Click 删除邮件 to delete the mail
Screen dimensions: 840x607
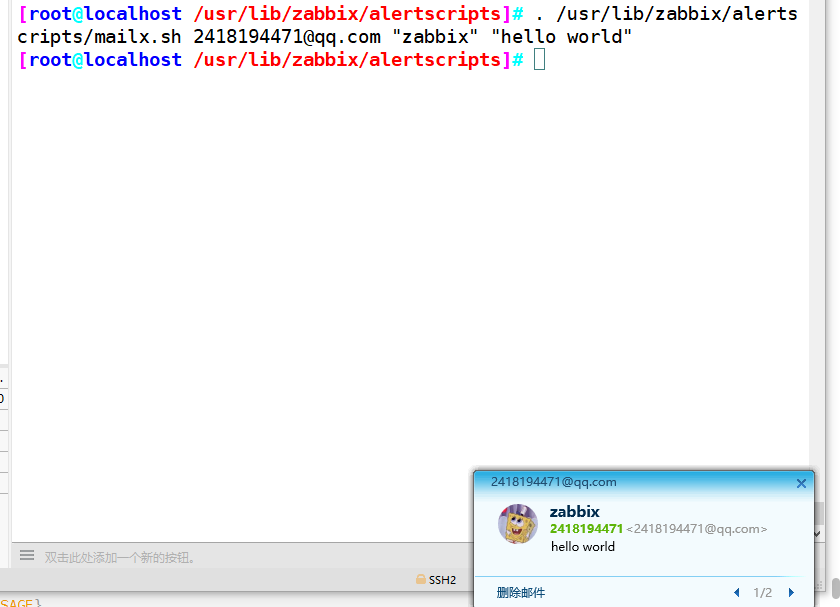pos(521,593)
